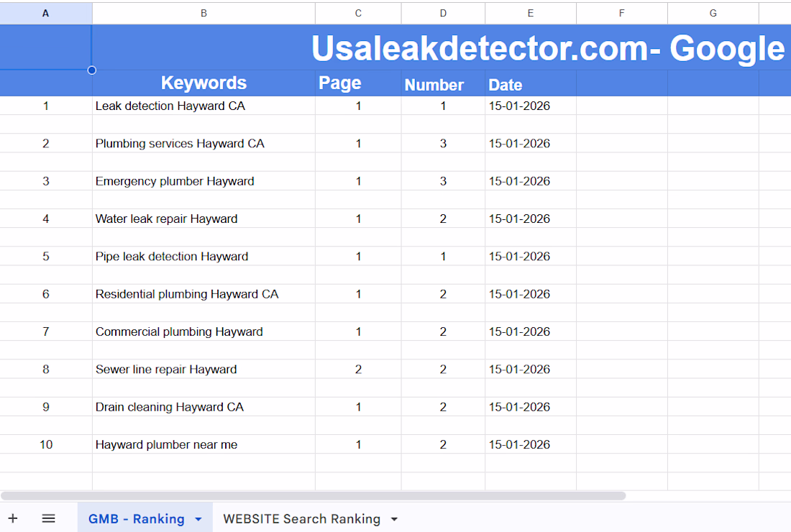Image resolution: width=791 pixels, height=532 pixels.
Task: Select cell 'Water leak repair Hayward'
Action: tap(204, 219)
